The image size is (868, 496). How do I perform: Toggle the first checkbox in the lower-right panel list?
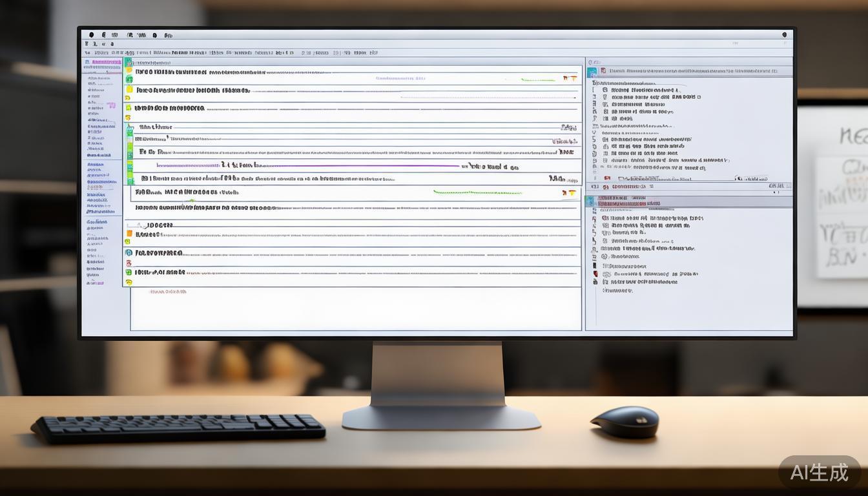pos(605,218)
